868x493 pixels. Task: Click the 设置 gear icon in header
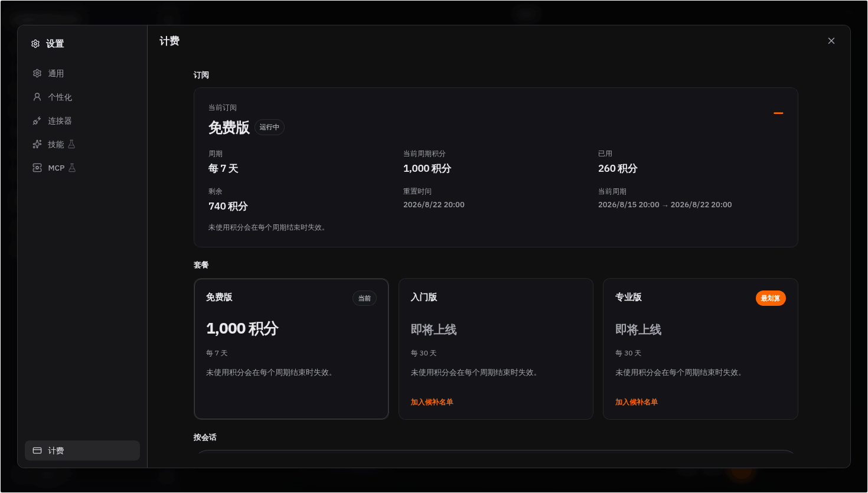[x=35, y=44]
